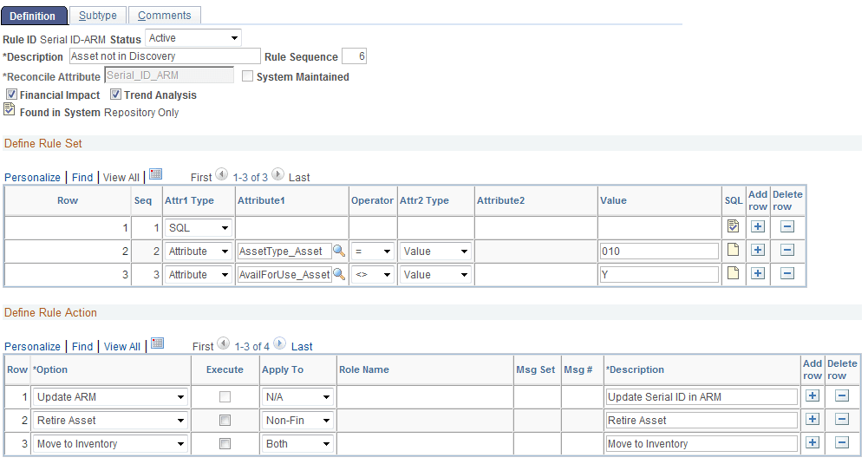The image size is (868, 464).
Task: Show next rows in Rule Action grid
Action: [x=279, y=343]
